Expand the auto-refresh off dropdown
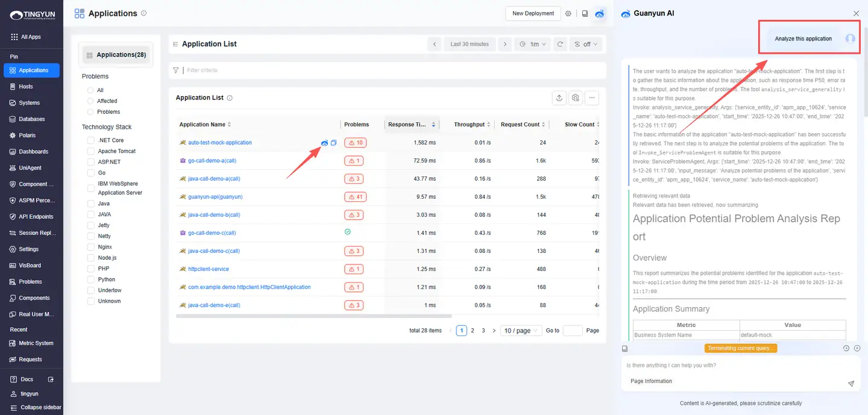868x415 pixels. point(587,44)
